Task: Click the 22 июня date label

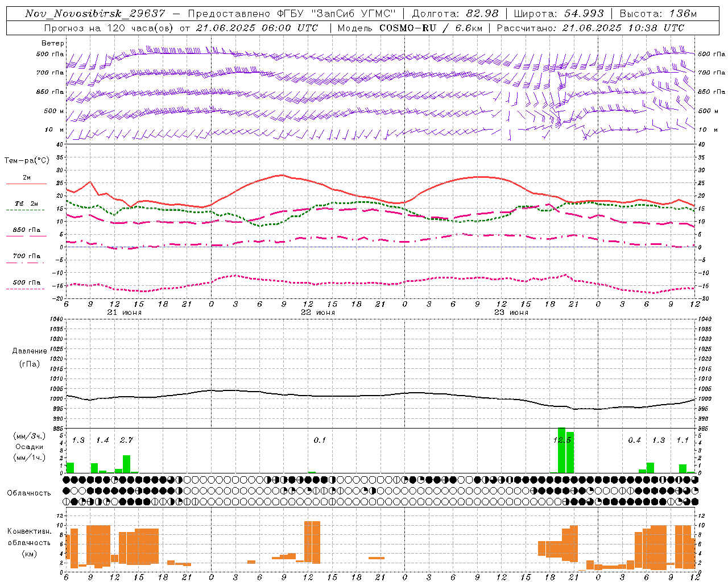Action: [318, 313]
